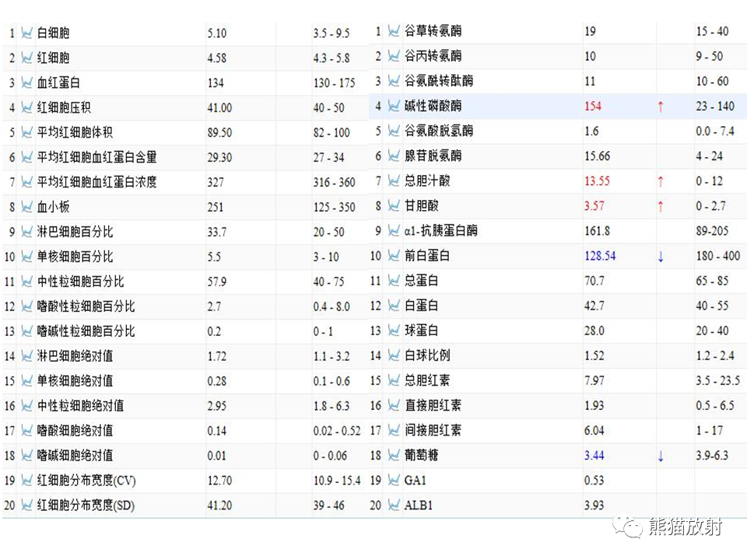Click the 总蛋白 value 70.7
The height and width of the screenshot is (560, 747).
pyautogui.click(x=594, y=281)
